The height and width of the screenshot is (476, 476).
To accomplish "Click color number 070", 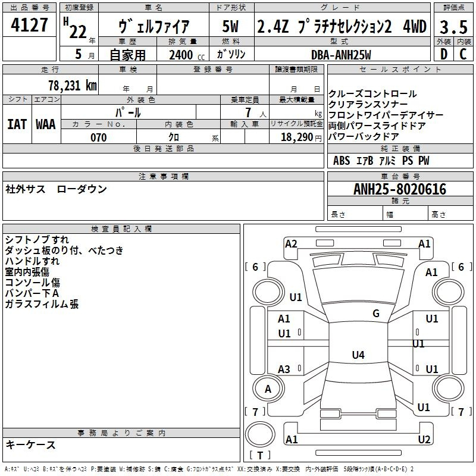I will (98, 137).
